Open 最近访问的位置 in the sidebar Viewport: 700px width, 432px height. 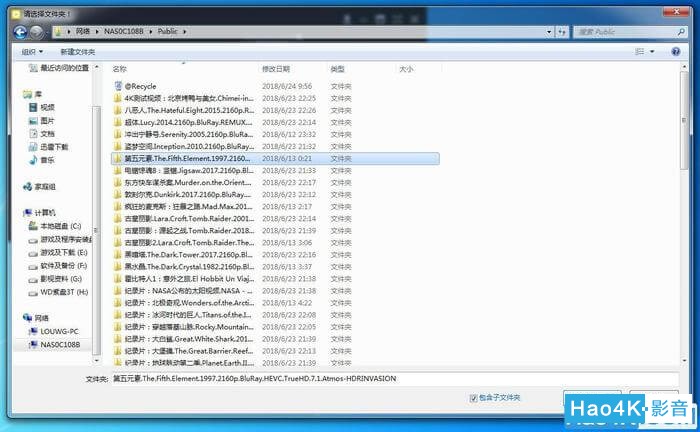[x=64, y=68]
